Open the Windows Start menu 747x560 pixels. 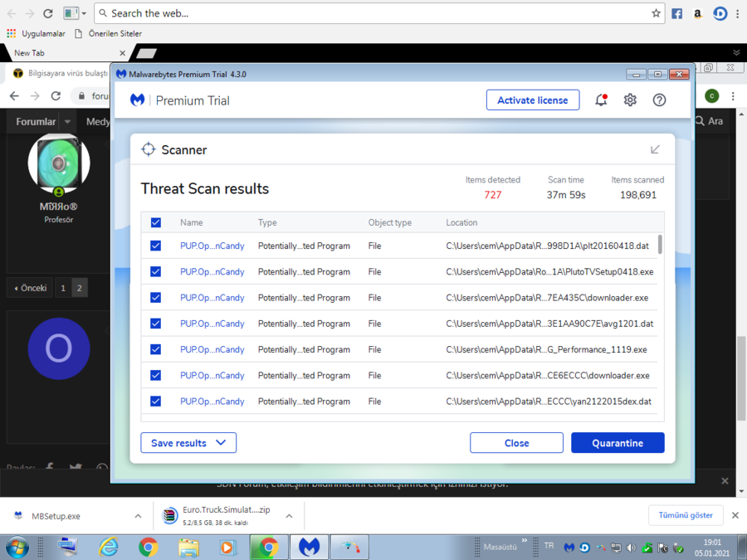pos(17,548)
